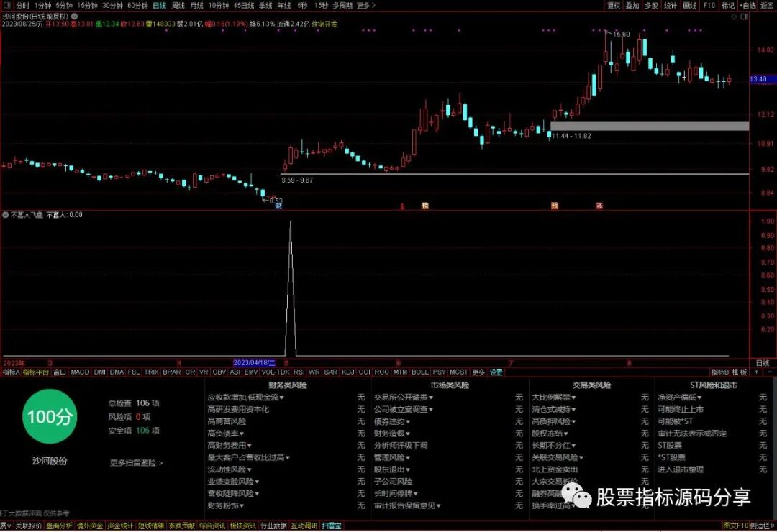Switch to 分时 chart period
Screen dimensions: 777x532
(x=23, y=6)
